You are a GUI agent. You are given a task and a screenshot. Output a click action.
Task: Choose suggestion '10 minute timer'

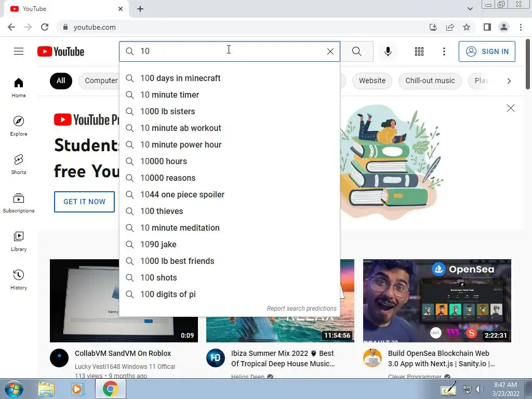[x=229, y=95]
